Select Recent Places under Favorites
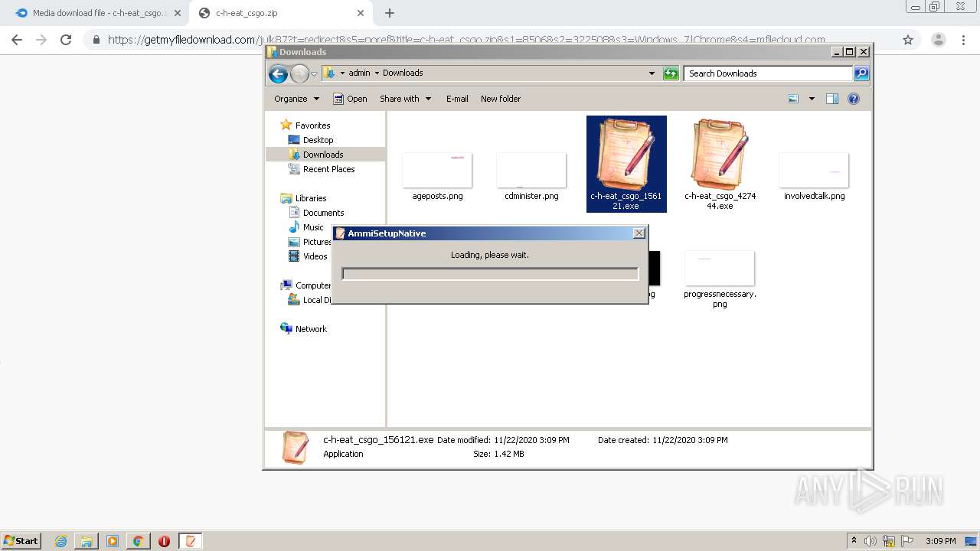 (x=328, y=169)
